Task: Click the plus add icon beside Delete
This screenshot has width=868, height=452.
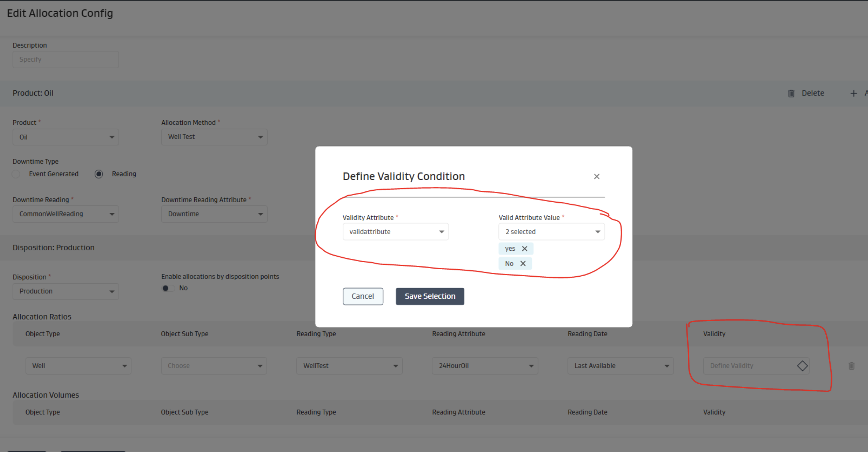Action: 853,93
